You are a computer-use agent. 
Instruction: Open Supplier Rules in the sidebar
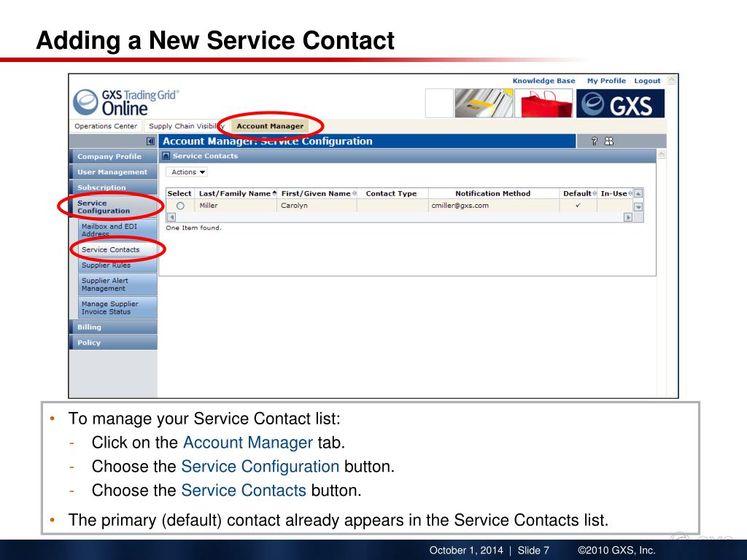[x=117, y=265]
